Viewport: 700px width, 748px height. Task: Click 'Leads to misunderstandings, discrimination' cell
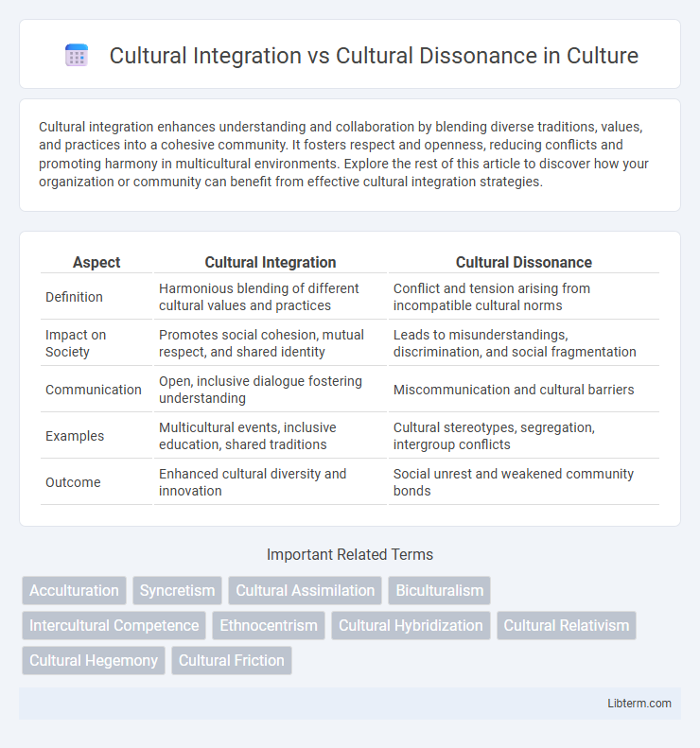pyautogui.click(x=524, y=343)
